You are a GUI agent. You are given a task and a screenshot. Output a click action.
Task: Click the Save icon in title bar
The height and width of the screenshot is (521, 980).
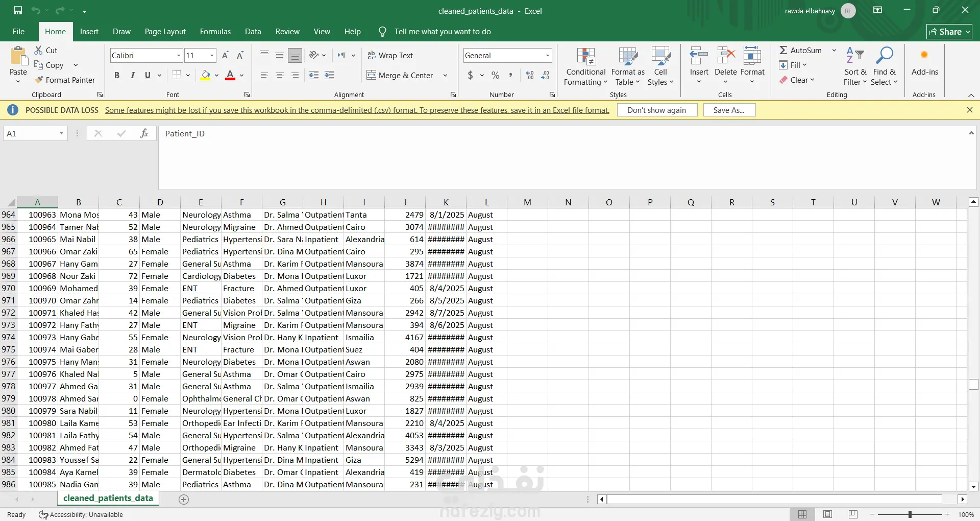pyautogui.click(x=18, y=11)
